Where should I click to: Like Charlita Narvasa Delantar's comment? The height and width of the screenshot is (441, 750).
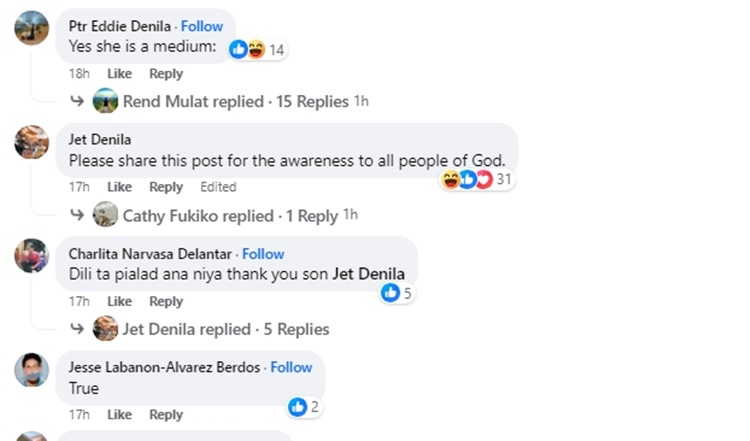click(119, 301)
